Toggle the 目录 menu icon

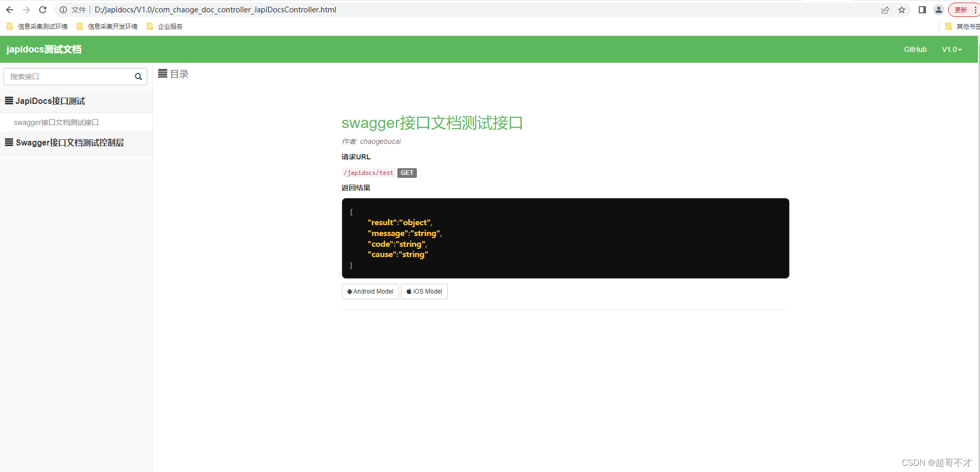pos(163,74)
